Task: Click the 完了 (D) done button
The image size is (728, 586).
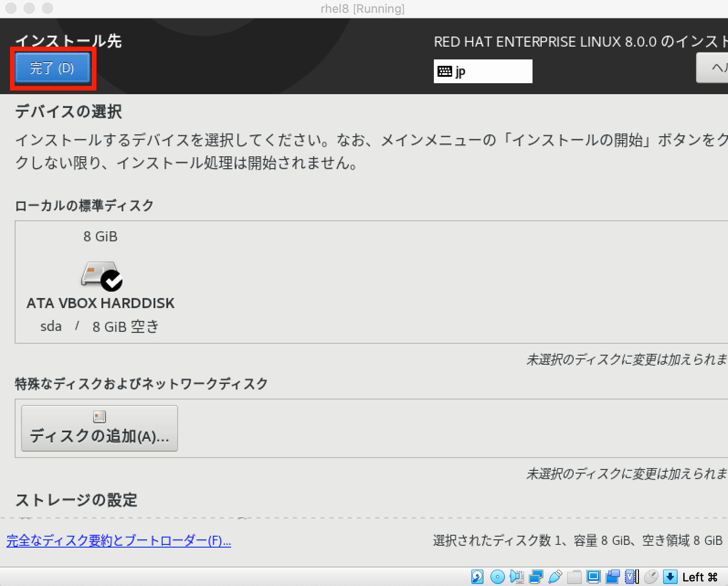Action: click(x=53, y=68)
